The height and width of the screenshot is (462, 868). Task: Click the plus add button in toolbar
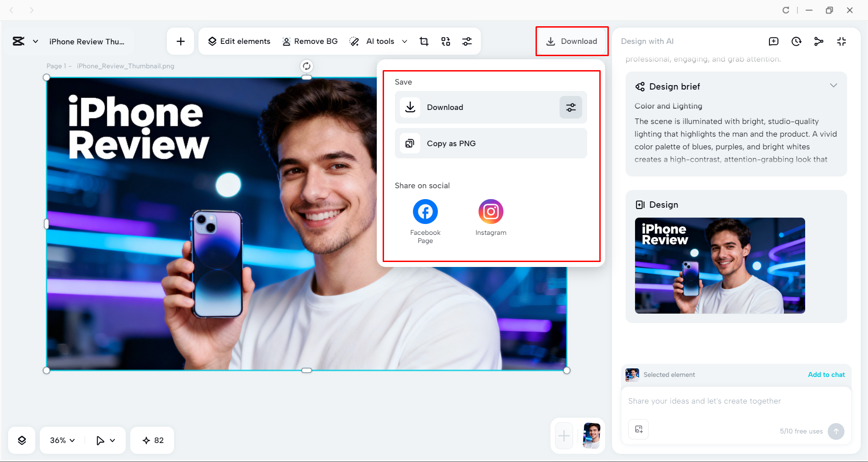pos(180,42)
